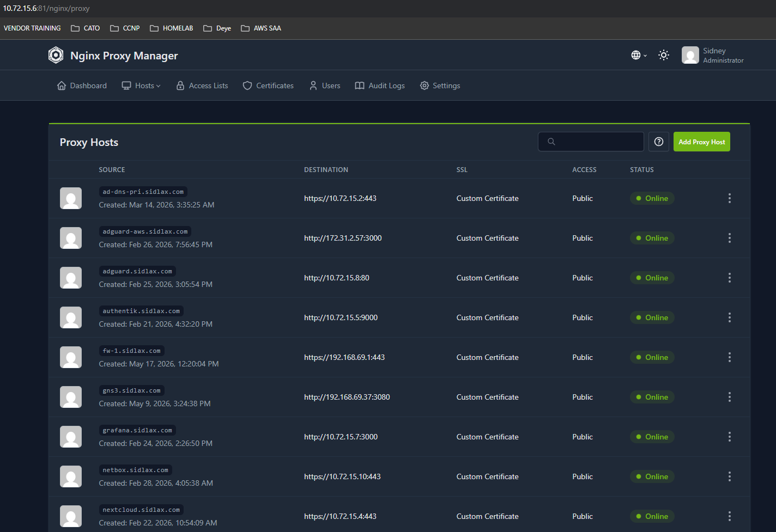Open actions menu for adguard.sidlax.com
The height and width of the screenshot is (532, 776).
click(730, 278)
